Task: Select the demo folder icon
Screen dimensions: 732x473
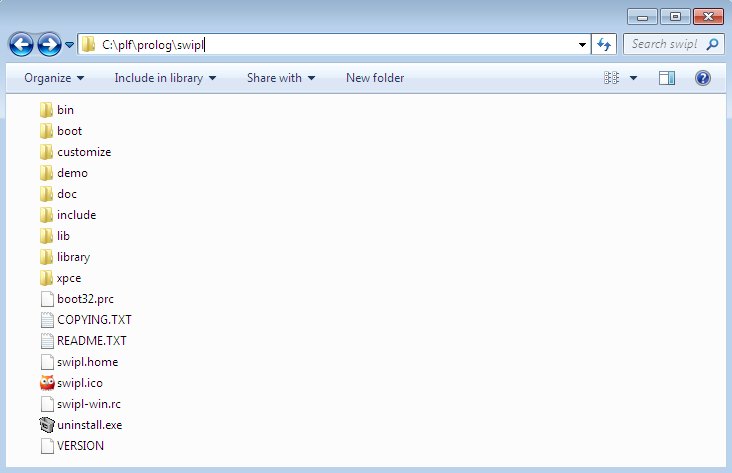Action: (x=46, y=173)
